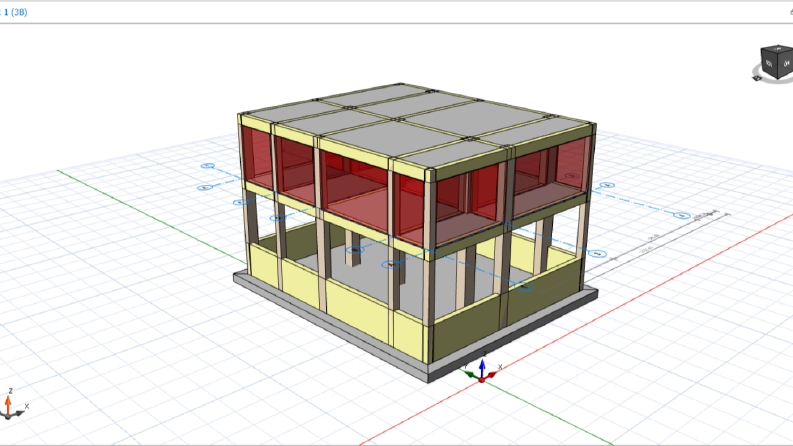Click the top face of the view cube
Viewport: 793px width, 446px height.
(778, 49)
